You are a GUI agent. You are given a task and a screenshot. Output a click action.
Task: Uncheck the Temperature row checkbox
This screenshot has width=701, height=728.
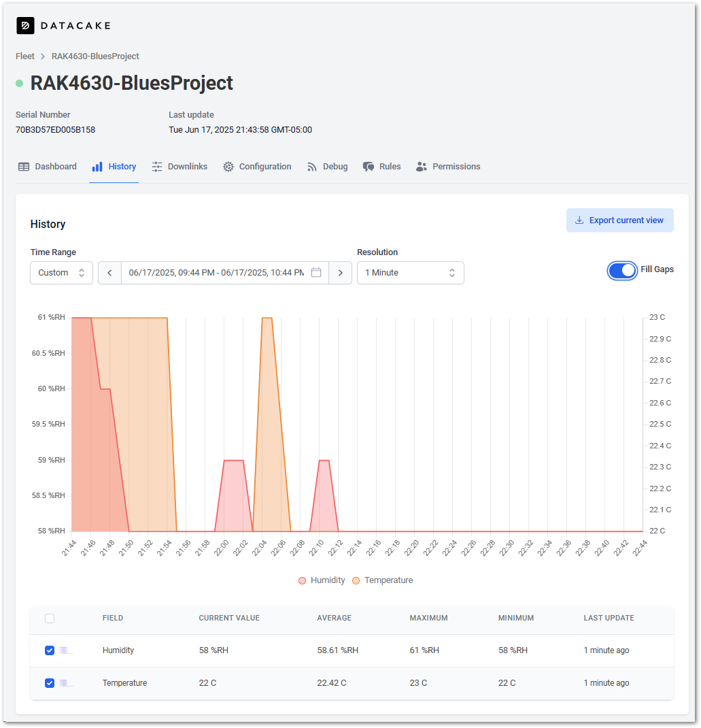point(50,683)
